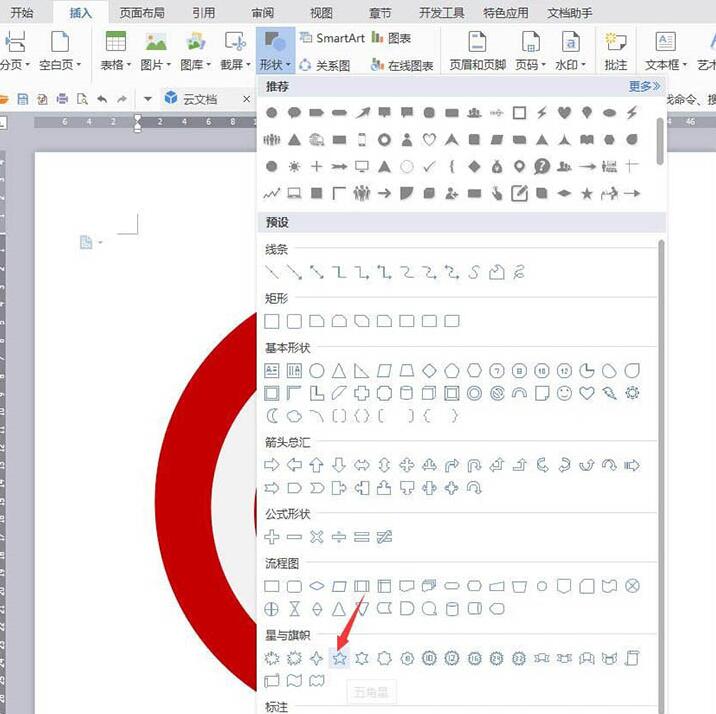Click the paste options icon on page
716x714 pixels.
click(87, 242)
